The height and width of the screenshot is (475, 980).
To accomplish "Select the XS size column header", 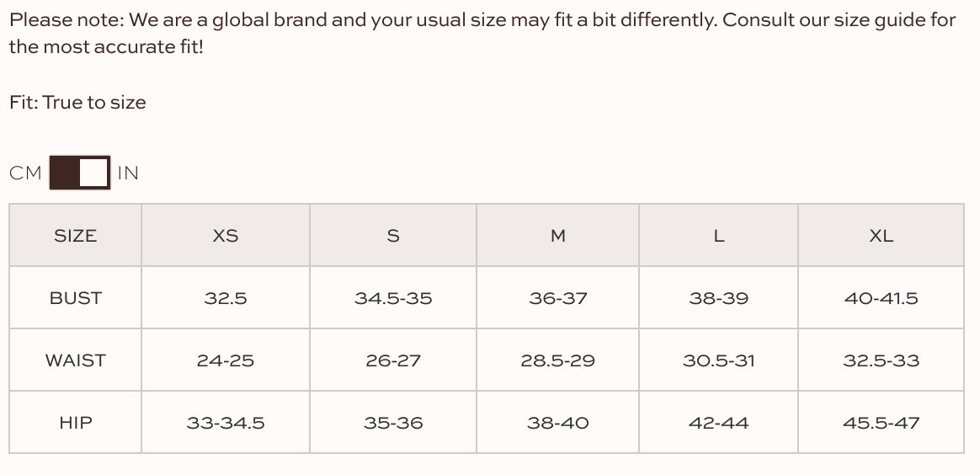I will [226, 236].
